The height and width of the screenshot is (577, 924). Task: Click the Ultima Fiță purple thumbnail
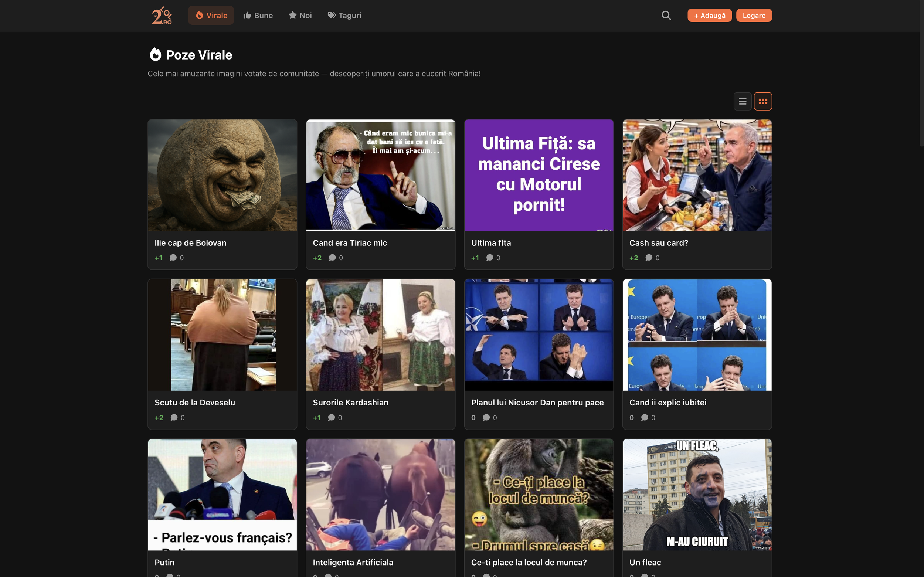tap(539, 175)
